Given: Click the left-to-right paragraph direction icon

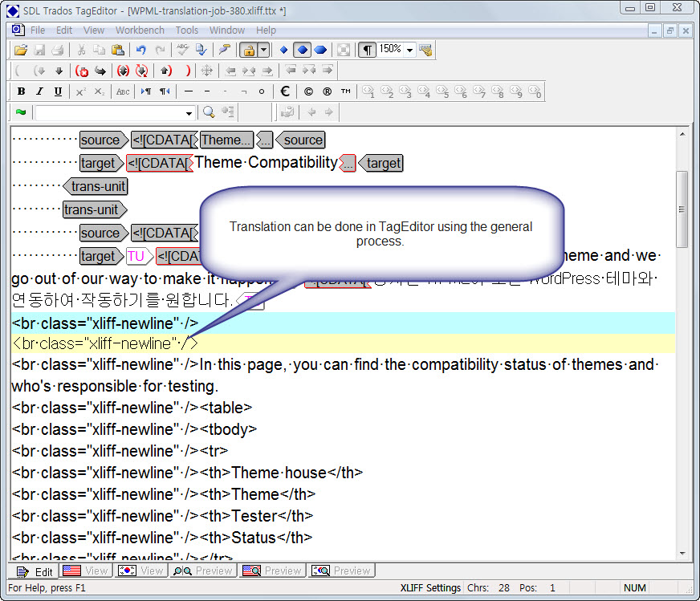Looking at the screenshot, I should [x=146, y=91].
